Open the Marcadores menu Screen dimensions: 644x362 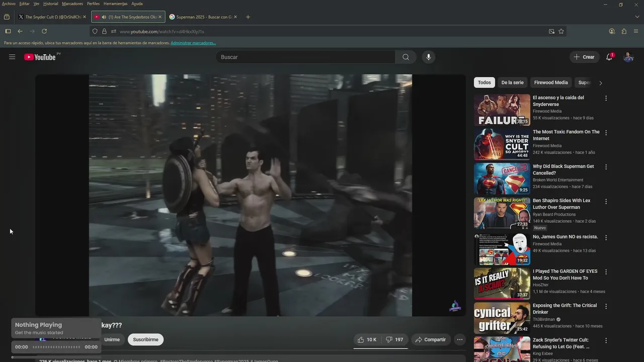72,4
